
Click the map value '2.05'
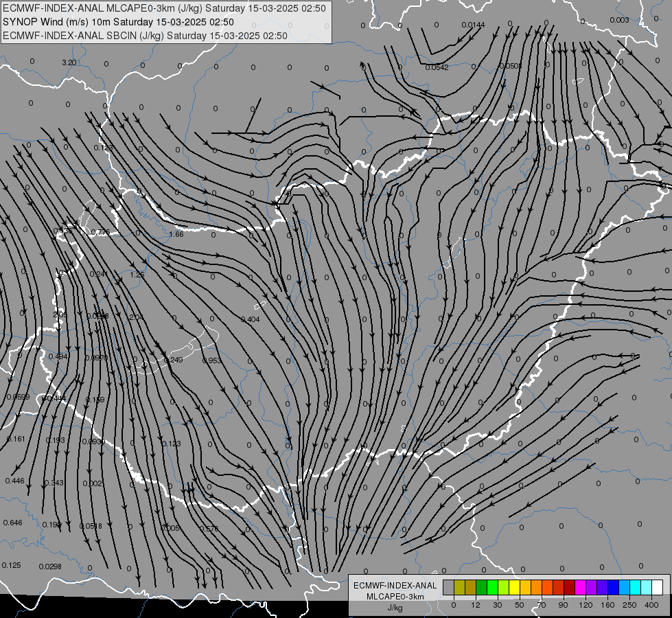pyautogui.click(x=60, y=314)
